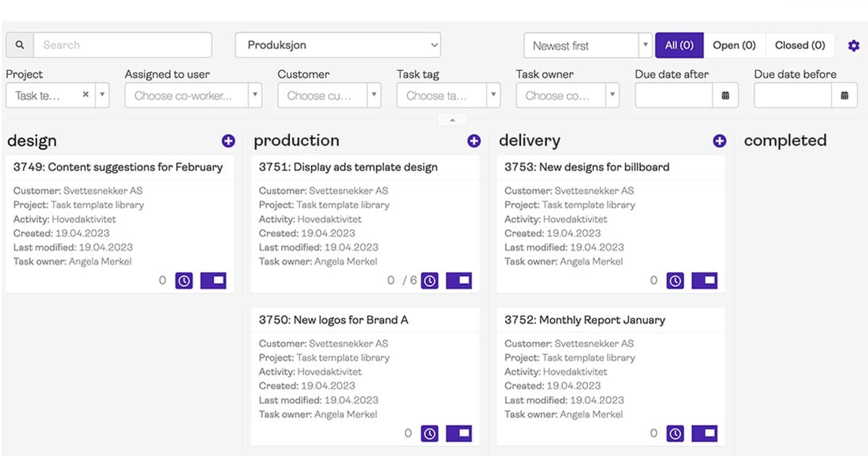Viewport: 868px width, 456px height.
Task: Click into the Search field
Action: 123,45
